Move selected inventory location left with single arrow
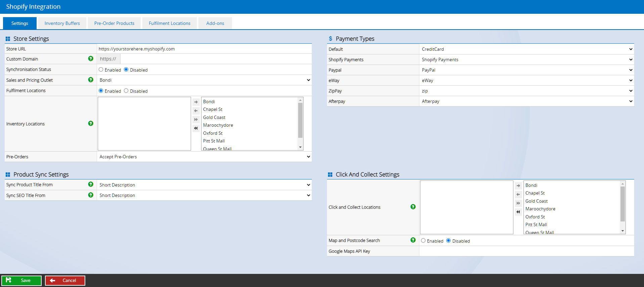The height and width of the screenshot is (287, 644). point(196,111)
